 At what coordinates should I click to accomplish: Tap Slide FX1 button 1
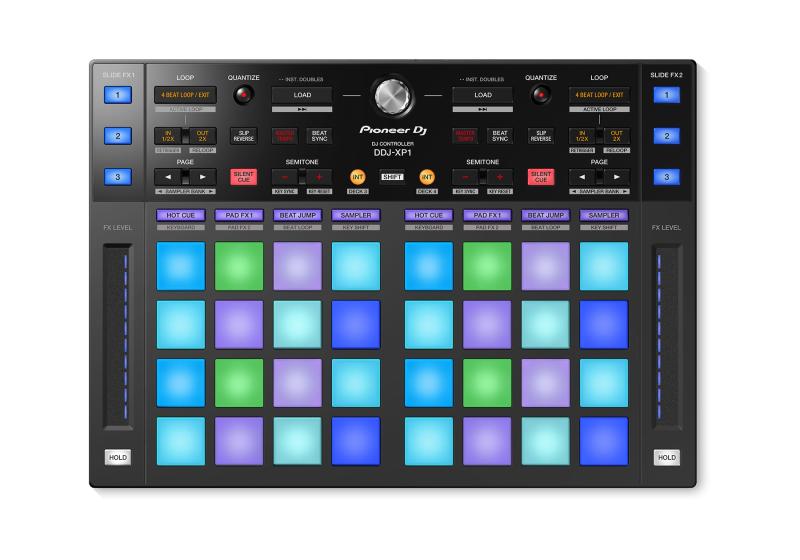coord(118,95)
